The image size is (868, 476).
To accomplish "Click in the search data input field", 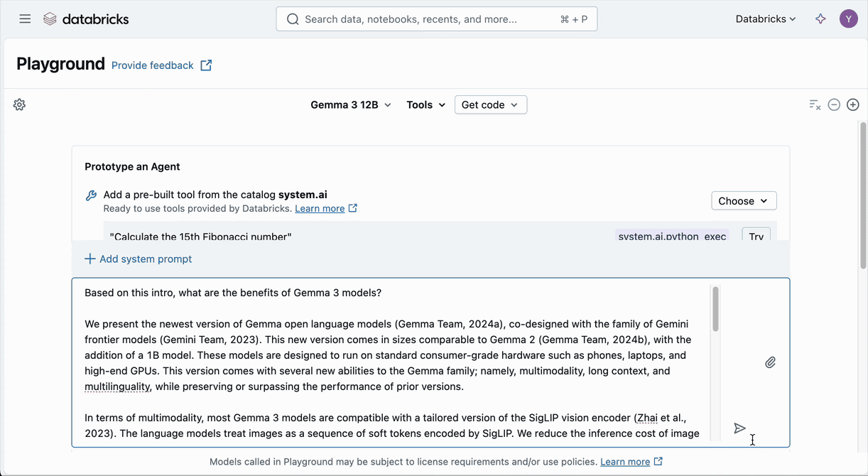I will coord(426,19).
